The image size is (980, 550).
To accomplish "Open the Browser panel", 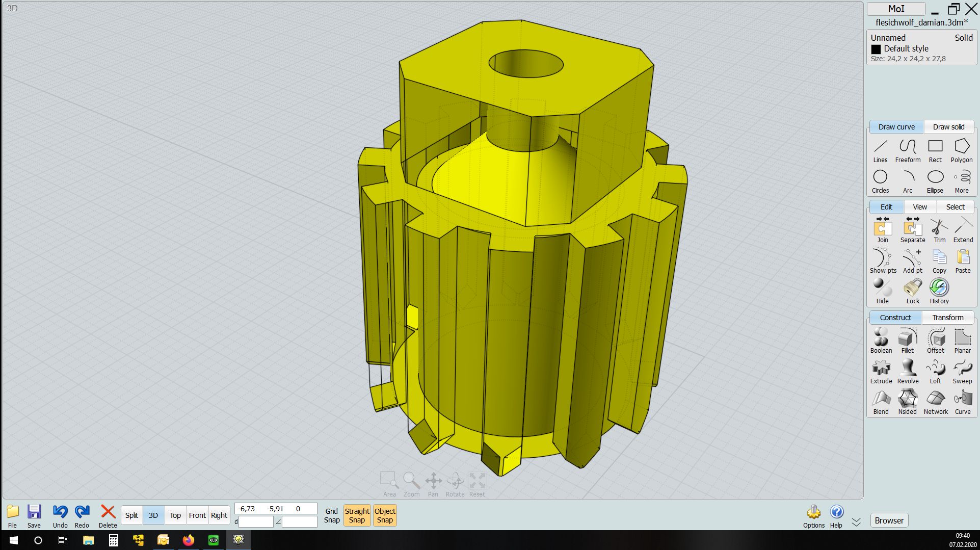I will (889, 520).
